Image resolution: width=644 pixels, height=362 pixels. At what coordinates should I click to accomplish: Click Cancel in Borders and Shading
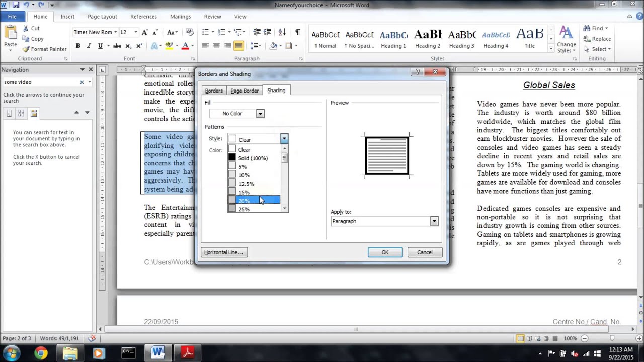click(x=425, y=252)
